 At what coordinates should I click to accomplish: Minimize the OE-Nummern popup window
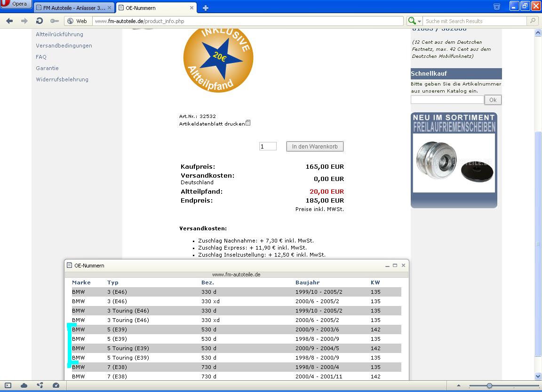click(387, 266)
